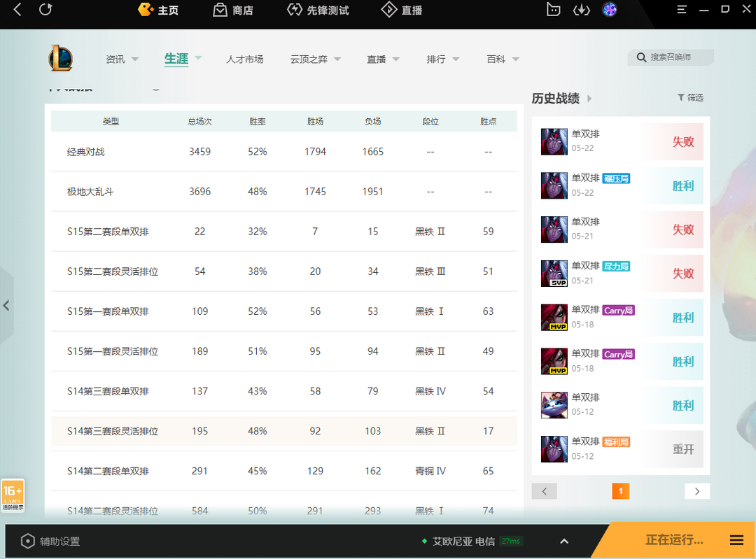The height and width of the screenshot is (559, 756).
Task: Expand the 资讯 dropdown menu
Action: pyautogui.click(x=122, y=59)
